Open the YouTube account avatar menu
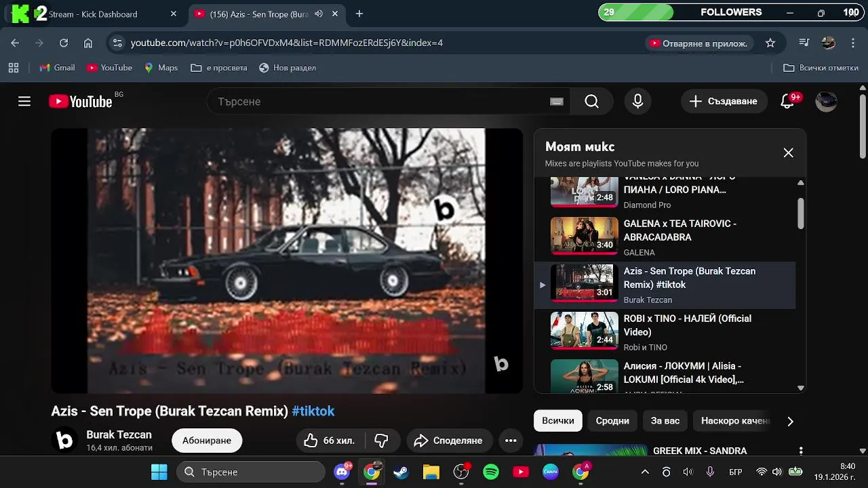Image resolution: width=868 pixels, height=488 pixels. tap(826, 102)
